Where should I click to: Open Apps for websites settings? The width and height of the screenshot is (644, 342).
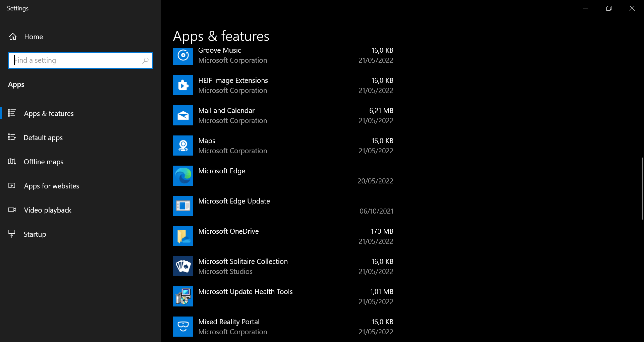pyautogui.click(x=80, y=186)
